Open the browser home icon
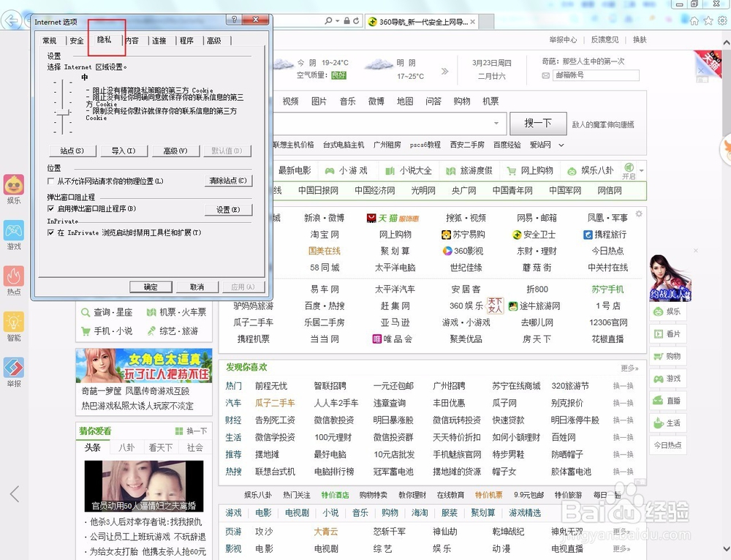Image resolution: width=731 pixels, height=560 pixels. coord(694,21)
